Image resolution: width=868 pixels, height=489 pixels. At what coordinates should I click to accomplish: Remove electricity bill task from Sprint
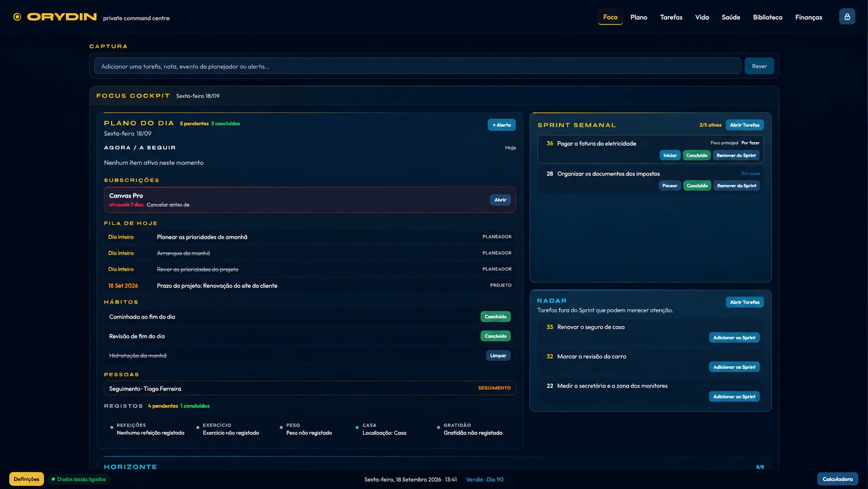click(736, 155)
